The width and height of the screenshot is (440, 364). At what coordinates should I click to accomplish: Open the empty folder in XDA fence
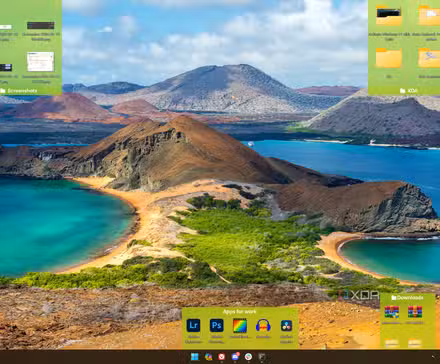[389, 58]
